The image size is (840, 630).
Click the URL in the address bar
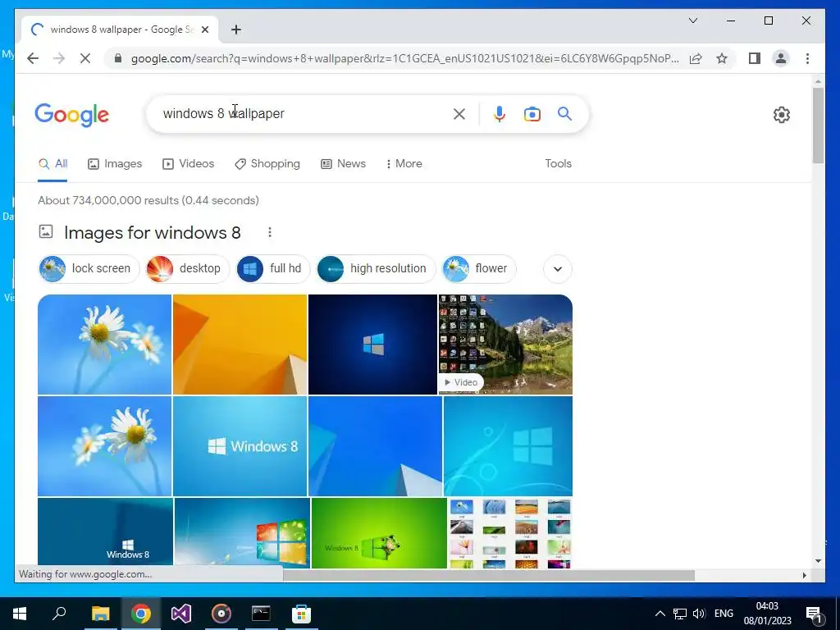point(405,58)
